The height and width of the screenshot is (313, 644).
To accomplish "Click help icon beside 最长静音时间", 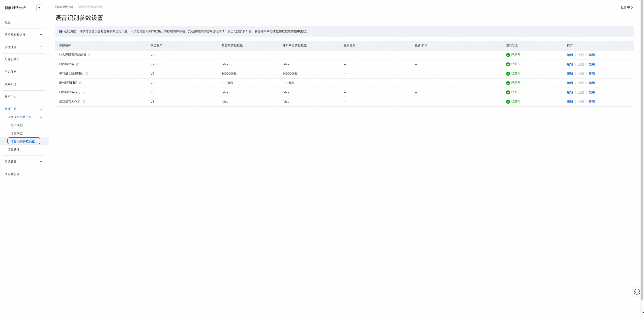I will pyautogui.click(x=81, y=83).
